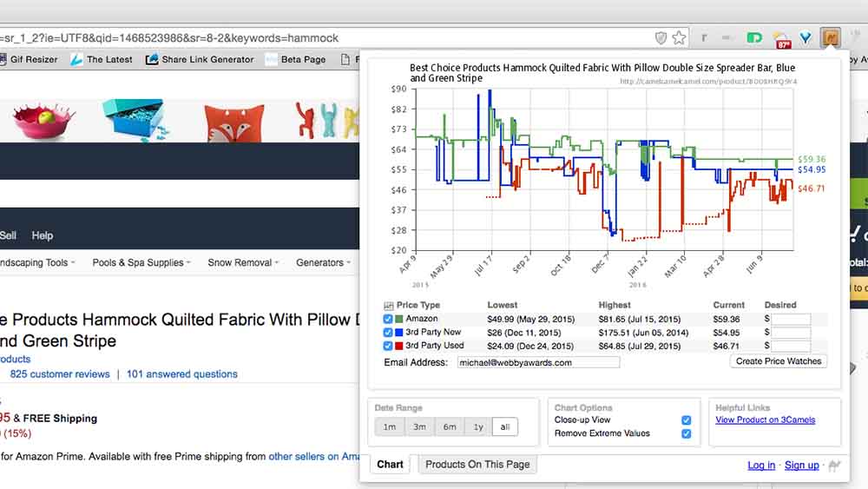
Task: Click the chart icon beside Price Type
Action: click(x=388, y=306)
